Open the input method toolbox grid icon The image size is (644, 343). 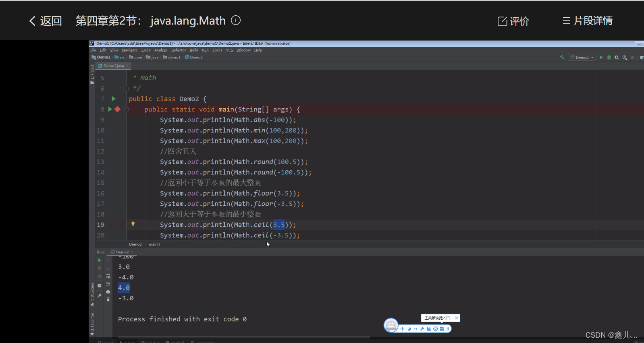pos(442,329)
